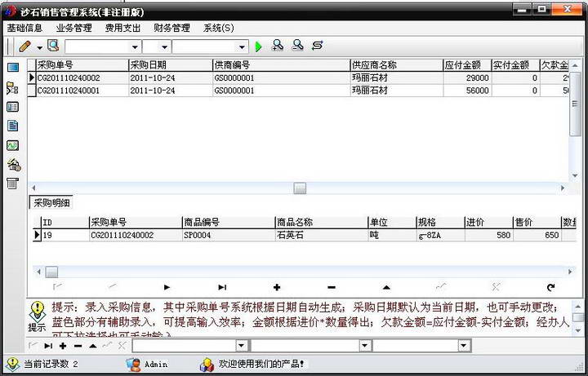588x376 pixels.
Task: Click the 进价 detail column header
Action: (488, 223)
